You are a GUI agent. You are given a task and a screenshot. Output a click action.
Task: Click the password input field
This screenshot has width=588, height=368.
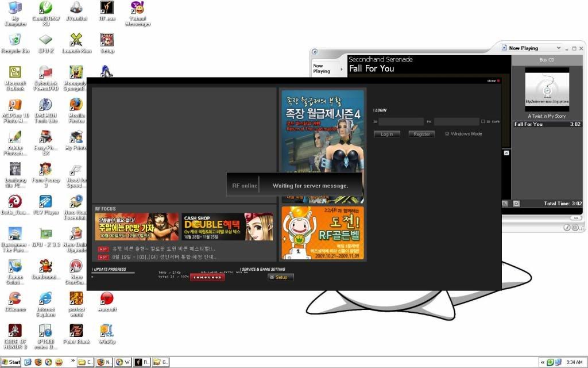(x=457, y=121)
